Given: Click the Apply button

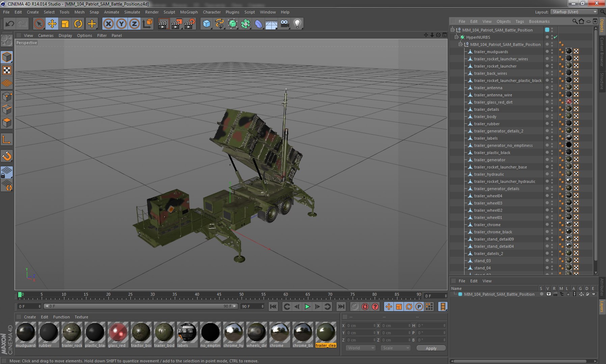Looking at the screenshot, I should pyautogui.click(x=431, y=348).
